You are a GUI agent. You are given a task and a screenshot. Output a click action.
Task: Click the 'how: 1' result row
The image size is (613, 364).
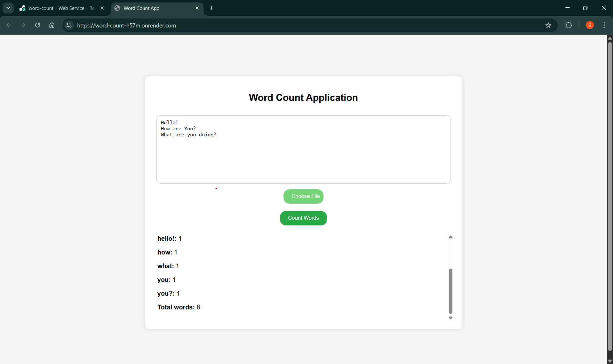pyautogui.click(x=167, y=252)
